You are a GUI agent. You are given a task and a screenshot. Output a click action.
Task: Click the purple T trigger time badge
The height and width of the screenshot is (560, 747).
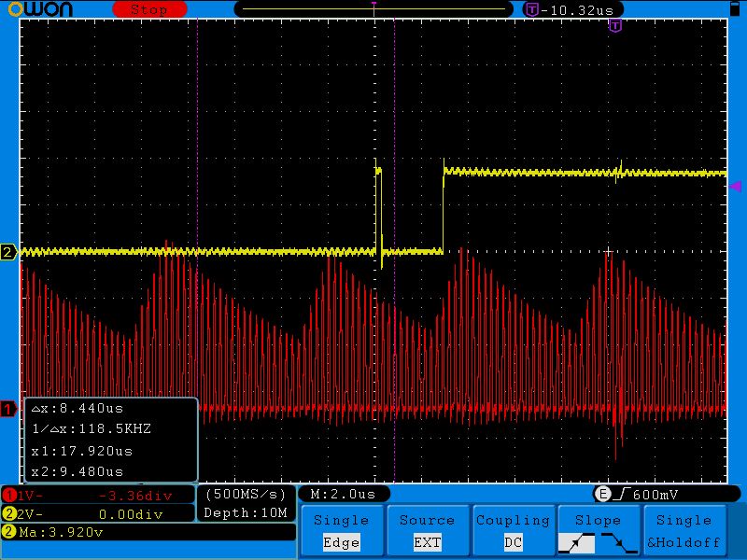click(531, 9)
